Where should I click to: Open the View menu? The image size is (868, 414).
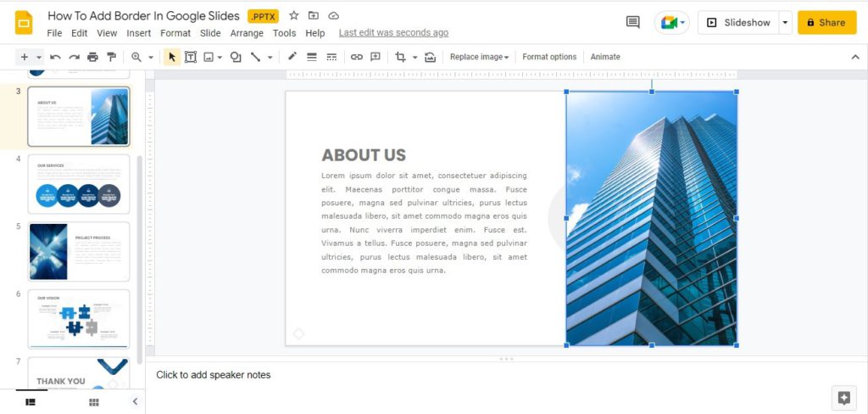tap(107, 33)
